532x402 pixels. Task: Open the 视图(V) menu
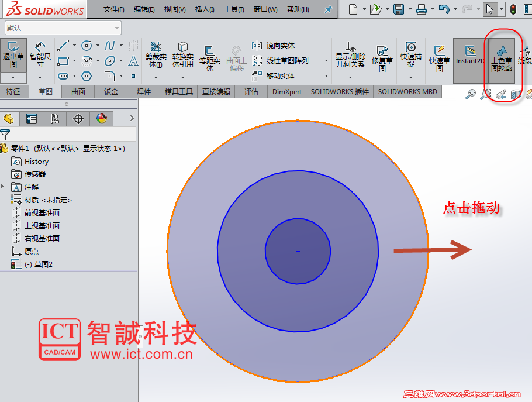click(x=175, y=9)
